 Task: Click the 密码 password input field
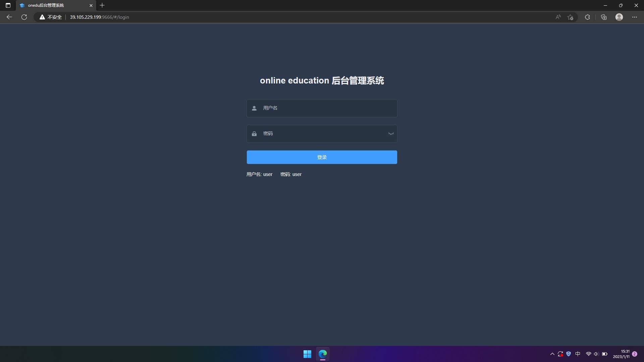(322, 133)
